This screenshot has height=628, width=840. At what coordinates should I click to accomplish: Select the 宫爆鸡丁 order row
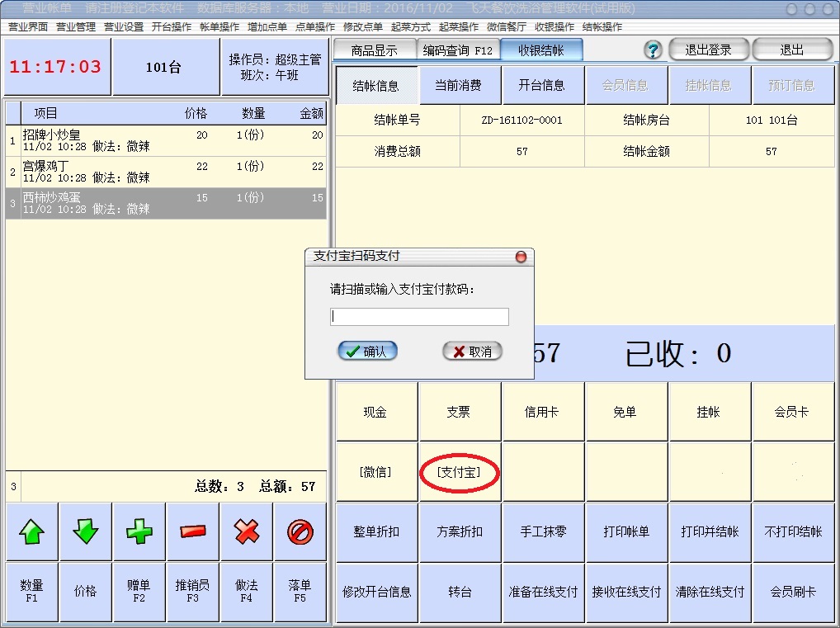pos(165,172)
